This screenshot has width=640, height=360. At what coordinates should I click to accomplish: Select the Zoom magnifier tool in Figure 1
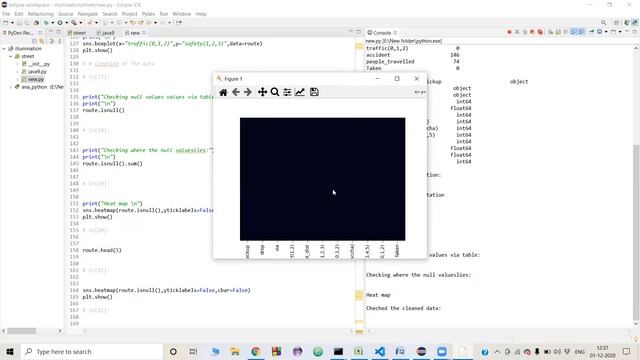pos(275,92)
